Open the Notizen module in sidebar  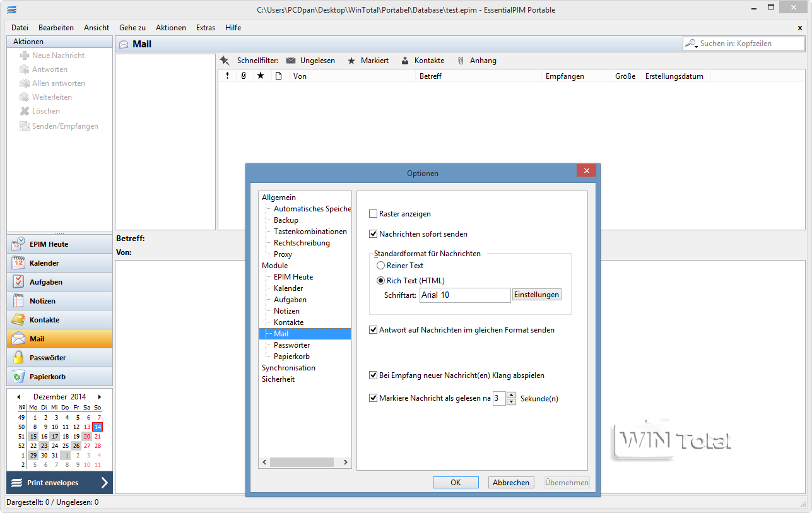[59, 301]
